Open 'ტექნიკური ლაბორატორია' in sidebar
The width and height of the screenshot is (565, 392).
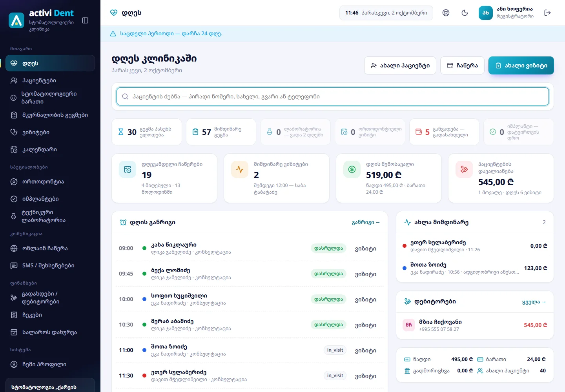50,216
